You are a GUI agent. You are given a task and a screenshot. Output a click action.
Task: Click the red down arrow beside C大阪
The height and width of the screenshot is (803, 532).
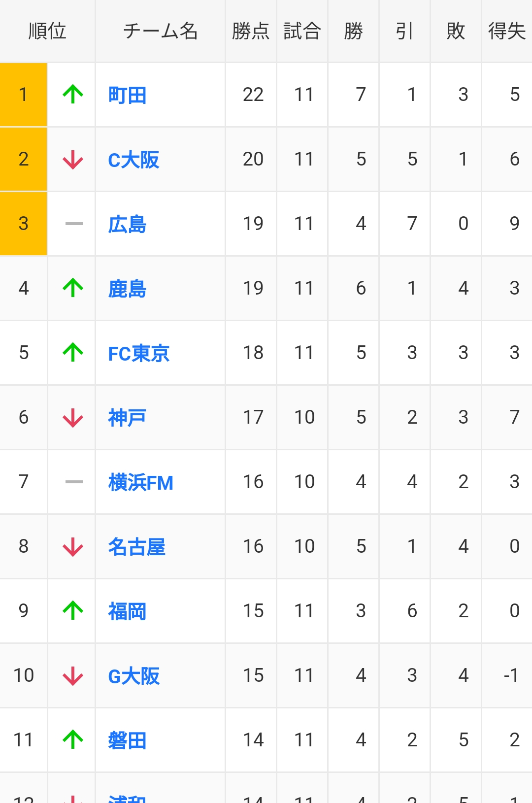73,160
